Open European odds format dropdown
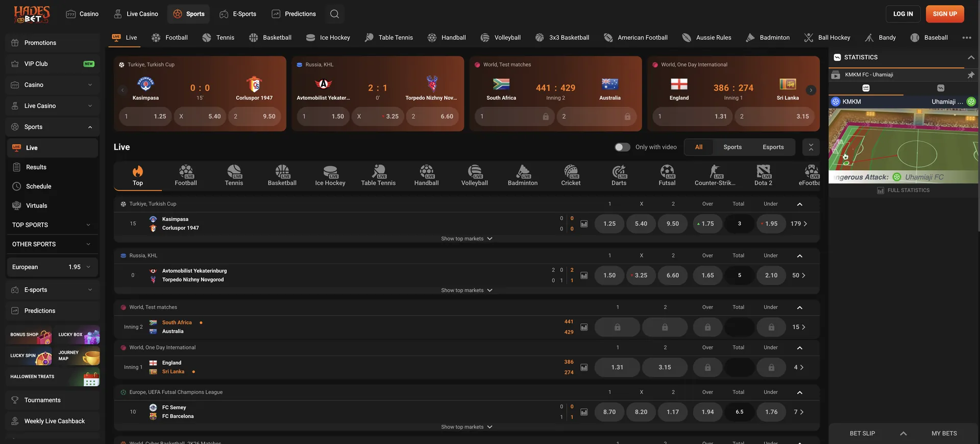Image resolution: width=980 pixels, height=444 pixels. pyautogui.click(x=52, y=267)
